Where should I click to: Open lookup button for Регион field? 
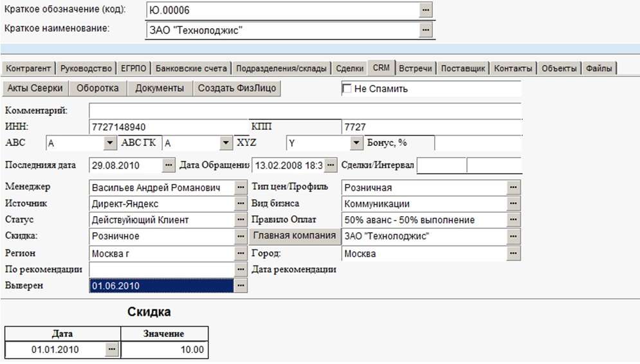click(241, 253)
